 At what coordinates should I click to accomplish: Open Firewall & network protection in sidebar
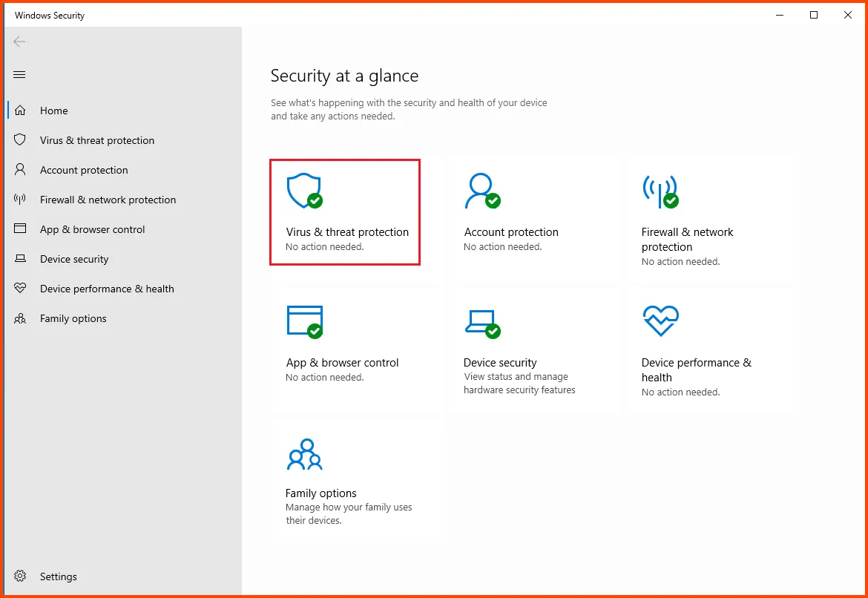tap(108, 200)
